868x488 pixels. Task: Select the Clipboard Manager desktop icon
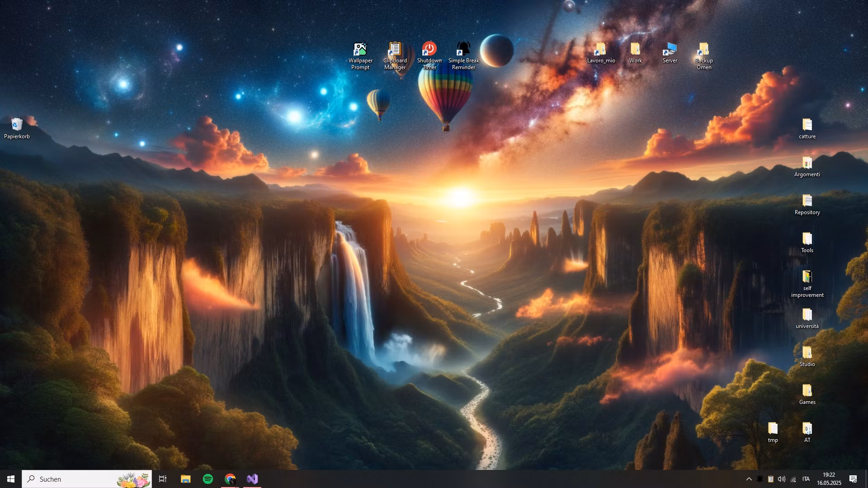(x=395, y=49)
